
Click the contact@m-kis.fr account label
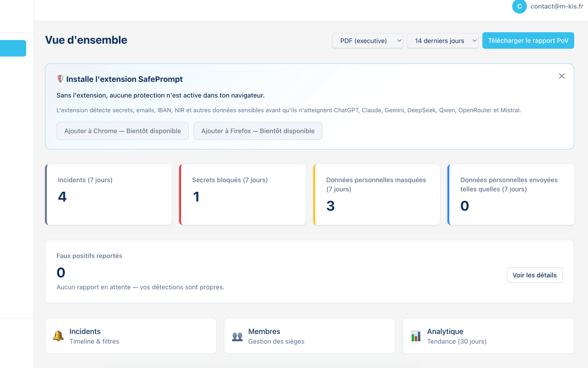(x=557, y=6)
